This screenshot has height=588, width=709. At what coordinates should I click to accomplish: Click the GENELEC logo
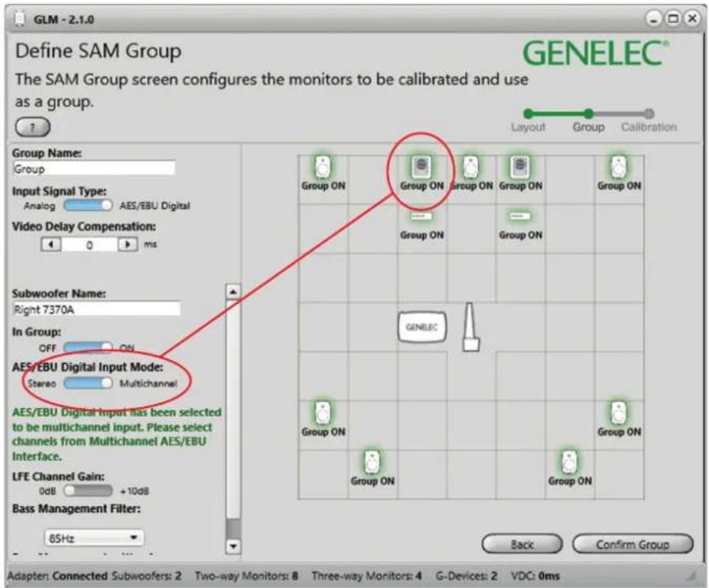point(595,54)
